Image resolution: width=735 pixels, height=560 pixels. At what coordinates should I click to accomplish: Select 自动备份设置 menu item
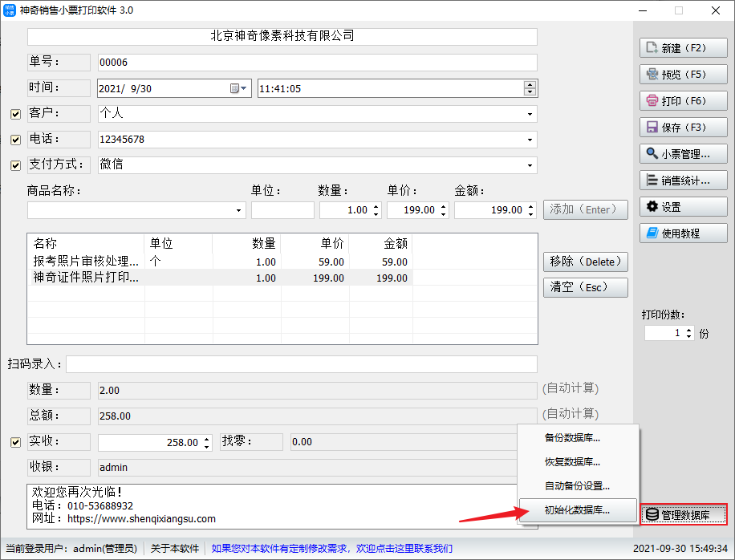tap(578, 486)
